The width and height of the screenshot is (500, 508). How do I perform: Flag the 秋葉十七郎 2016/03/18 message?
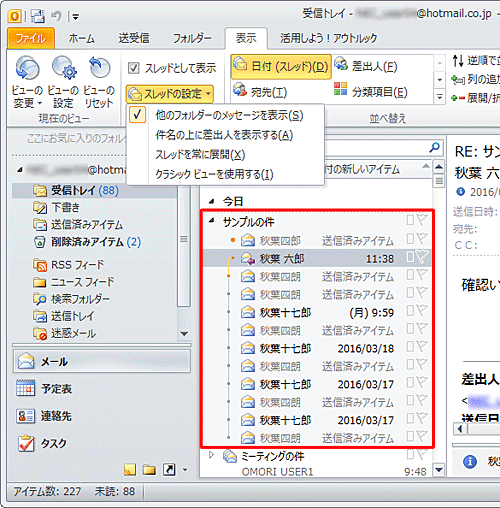click(423, 347)
